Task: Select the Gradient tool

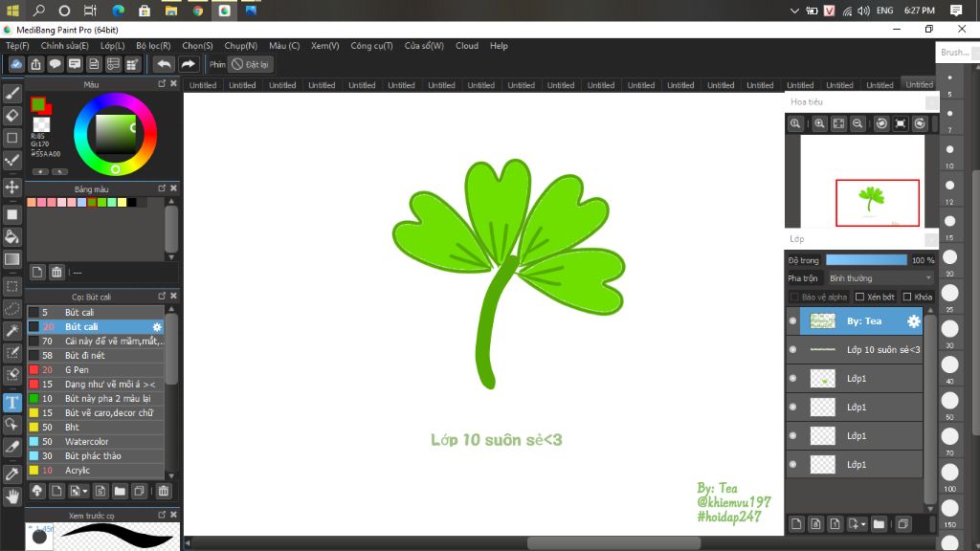Action: pyautogui.click(x=11, y=259)
